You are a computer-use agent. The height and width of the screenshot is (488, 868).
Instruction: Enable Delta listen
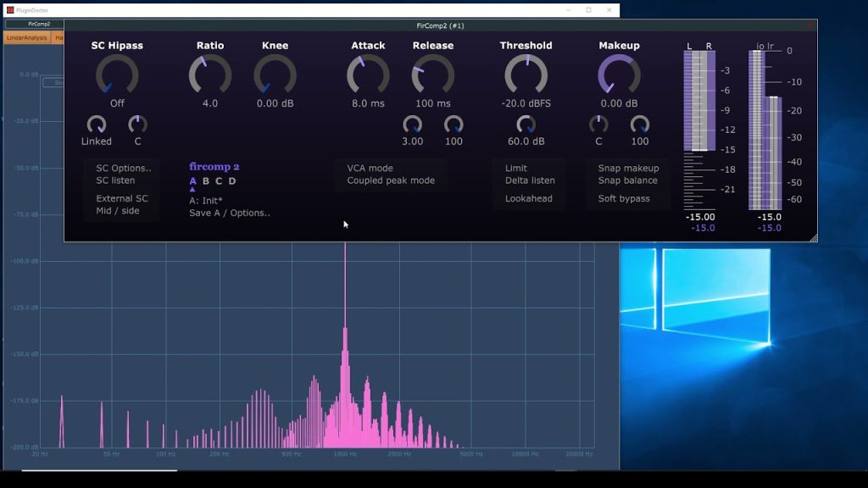click(x=530, y=180)
